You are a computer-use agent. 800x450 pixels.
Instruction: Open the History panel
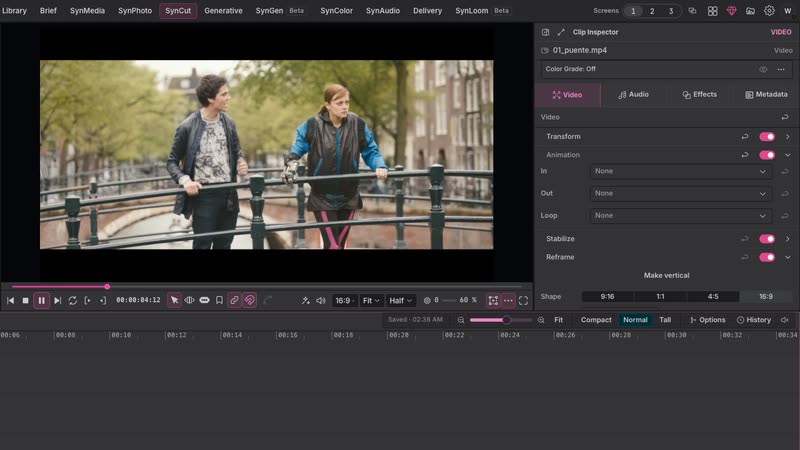(x=754, y=320)
